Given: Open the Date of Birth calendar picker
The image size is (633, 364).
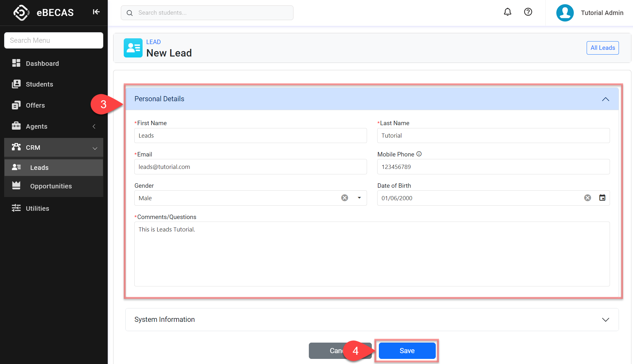Looking at the screenshot, I should coord(602,198).
